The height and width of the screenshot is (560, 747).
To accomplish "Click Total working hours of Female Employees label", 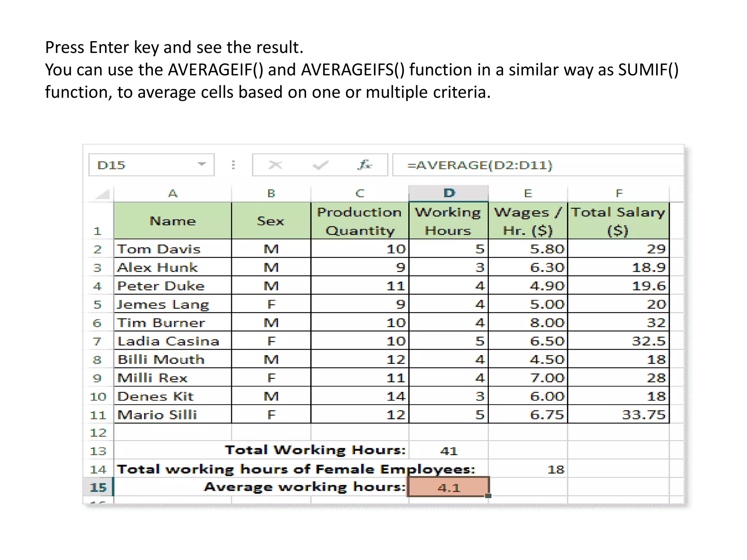I will click(x=296, y=469).
